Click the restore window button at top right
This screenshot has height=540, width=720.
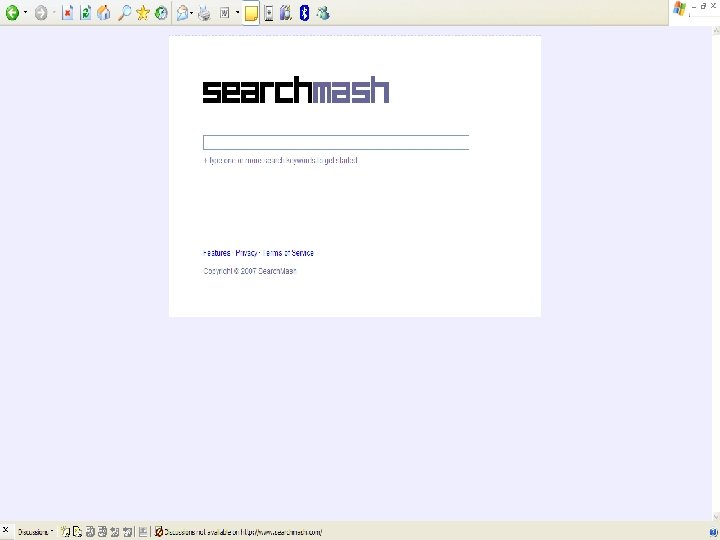[703, 6]
